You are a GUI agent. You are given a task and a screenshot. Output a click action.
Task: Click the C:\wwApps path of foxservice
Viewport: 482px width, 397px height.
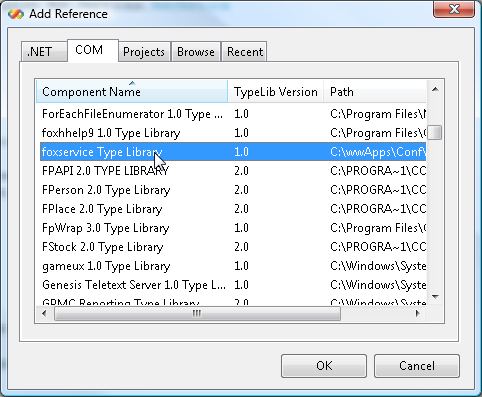tap(378, 152)
